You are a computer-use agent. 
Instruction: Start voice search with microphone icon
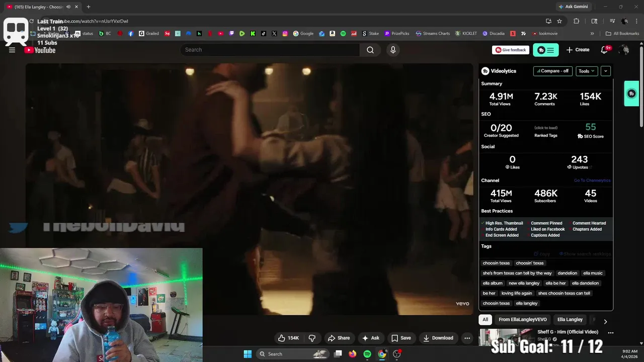pos(393,50)
